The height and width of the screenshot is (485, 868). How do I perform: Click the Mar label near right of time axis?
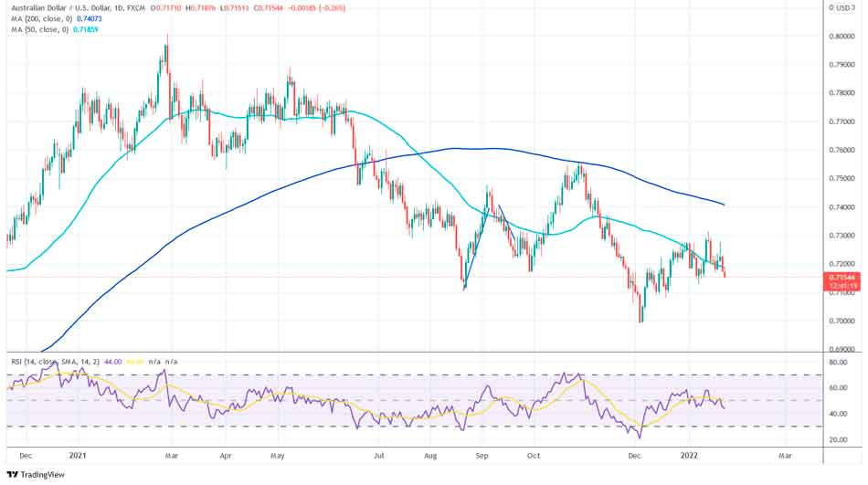pyautogui.click(x=784, y=453)
